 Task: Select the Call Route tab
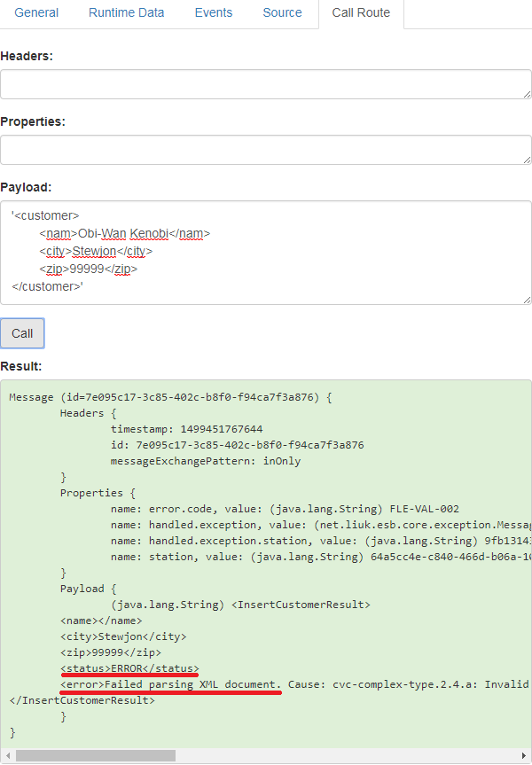point(360,13)
